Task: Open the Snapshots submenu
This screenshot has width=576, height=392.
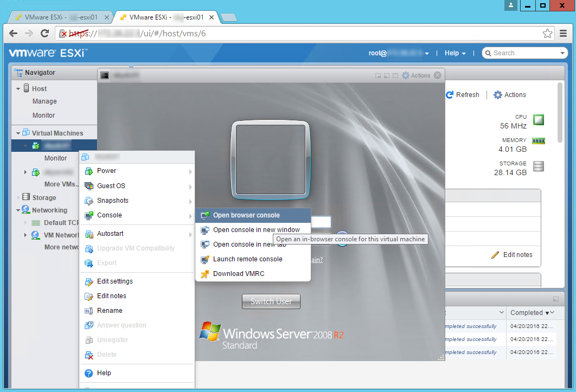Action: coord(112,201)
